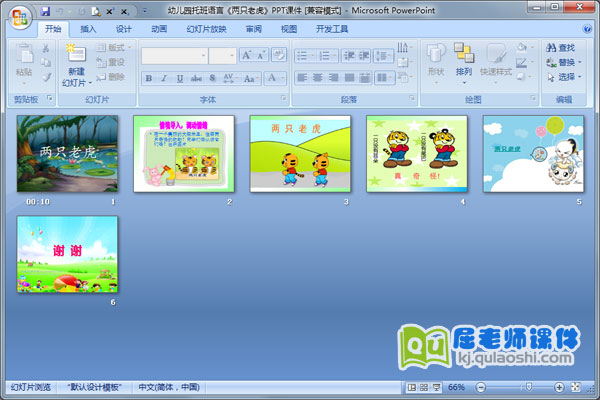Screen dimensions: 600x400
Task: Open the Shapes (形状) gallery
Action: pos(436,63)
